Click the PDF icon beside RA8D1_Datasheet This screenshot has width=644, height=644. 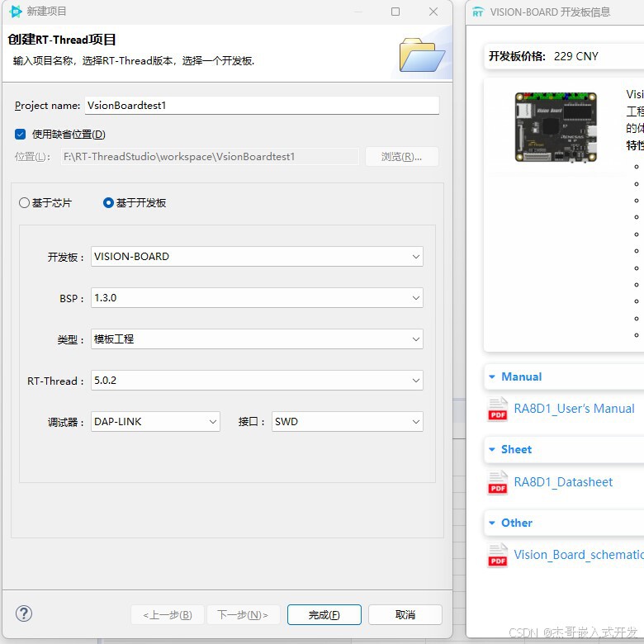tap(497, 483)
